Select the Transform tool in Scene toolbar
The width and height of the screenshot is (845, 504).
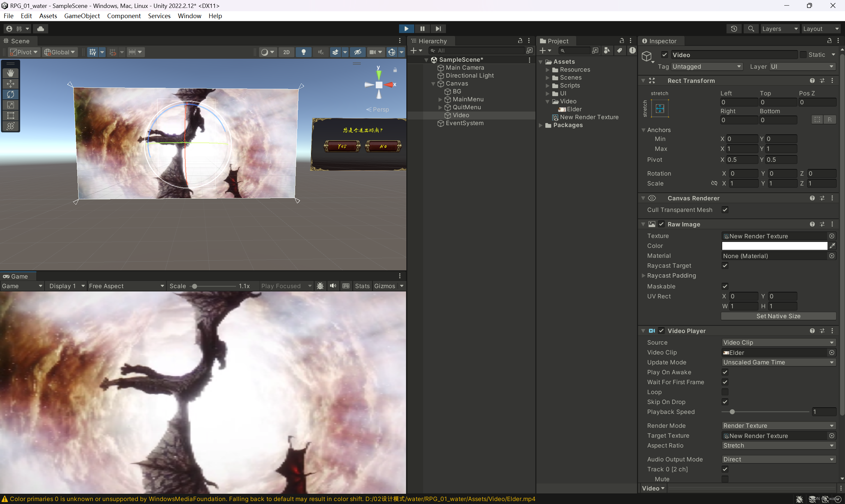pyautogui.click(x=11, y=126)
